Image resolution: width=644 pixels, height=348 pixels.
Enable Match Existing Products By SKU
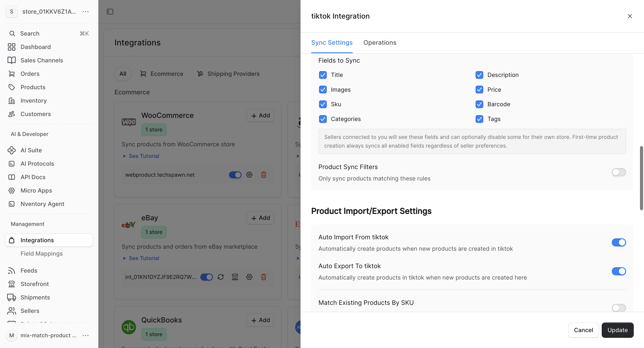(x=619, y=308)
